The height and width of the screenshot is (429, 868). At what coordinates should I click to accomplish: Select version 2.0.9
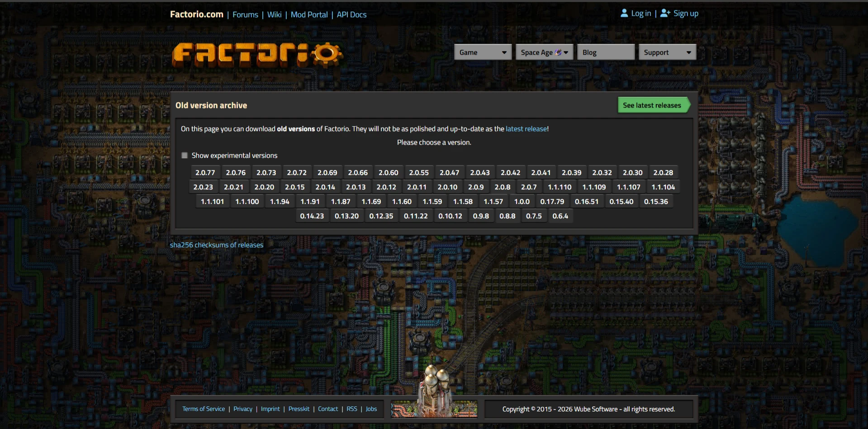coord(476,187)
